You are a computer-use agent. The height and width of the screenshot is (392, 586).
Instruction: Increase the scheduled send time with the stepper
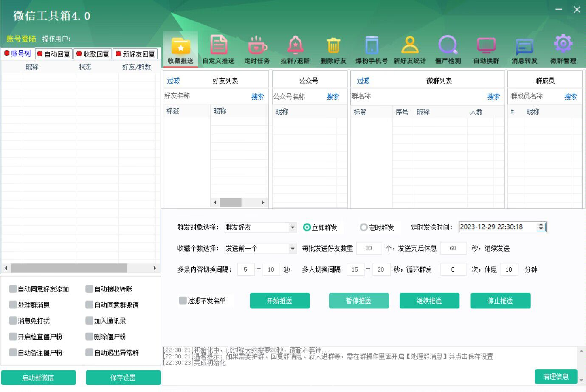541,224
